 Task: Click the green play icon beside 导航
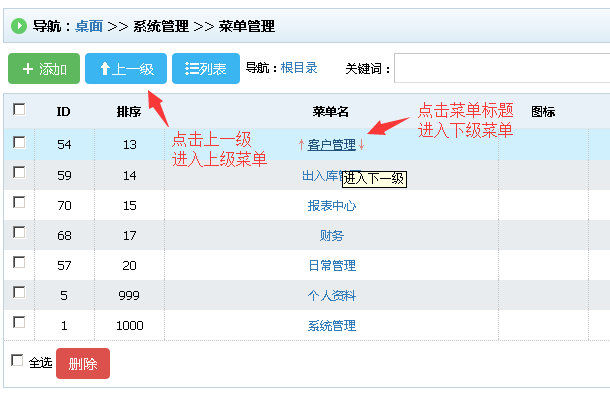(19, 26)
